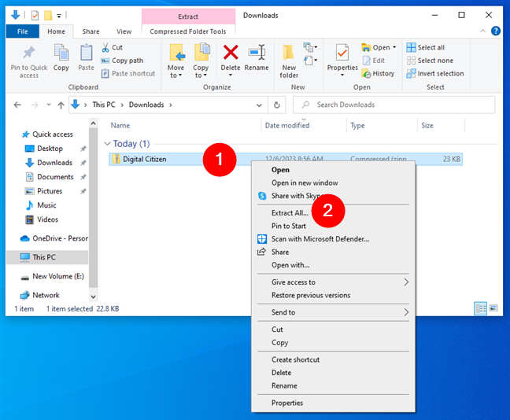This screenshot has height=420, width=510.
Task: Choose Extract All from the context menu
Action: pos(290,212)
